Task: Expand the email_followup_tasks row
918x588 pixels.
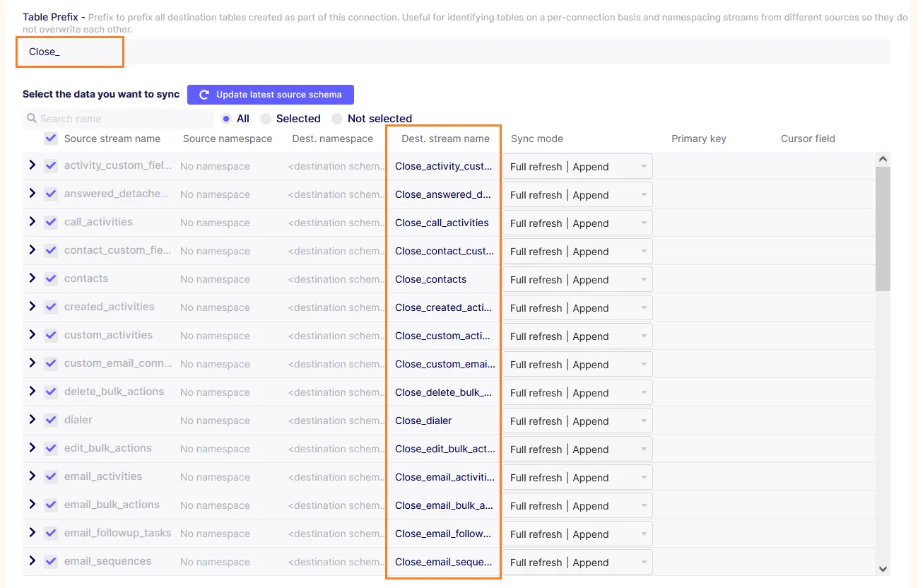Action: (x=32, y=532)
